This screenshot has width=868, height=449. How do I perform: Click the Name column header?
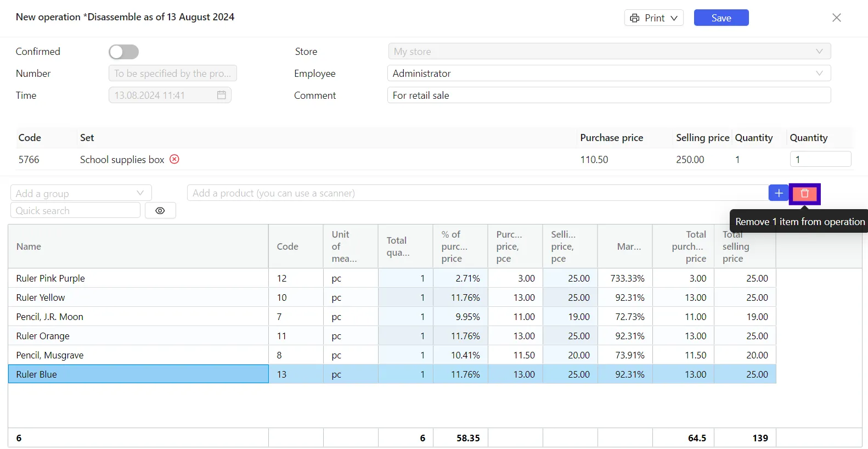coord(138,246)
